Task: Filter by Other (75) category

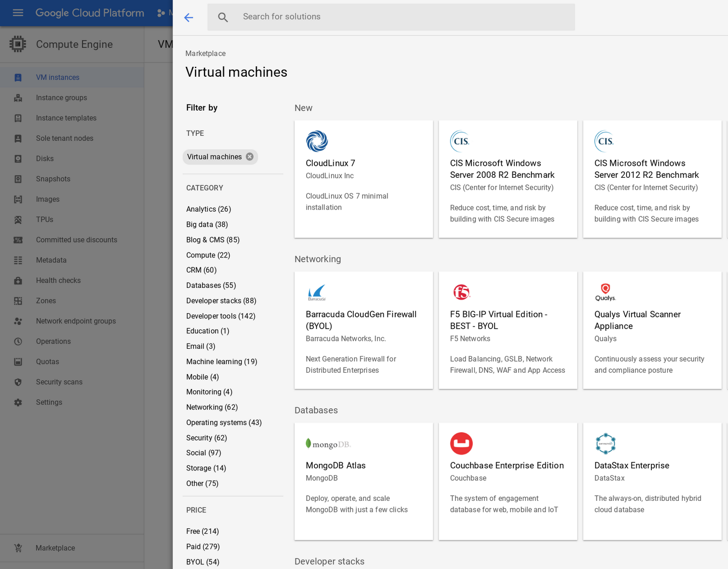Action: click(x=202, y=484)
